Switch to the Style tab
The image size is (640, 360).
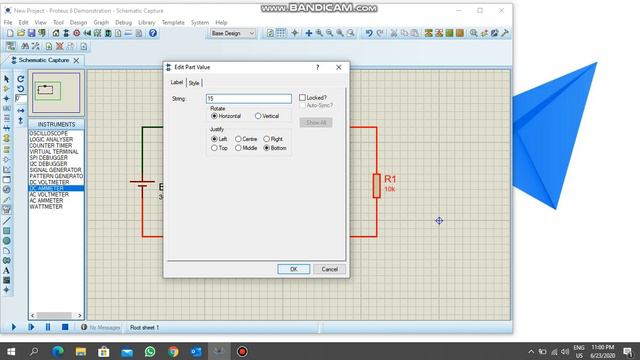tap(194, 83)
